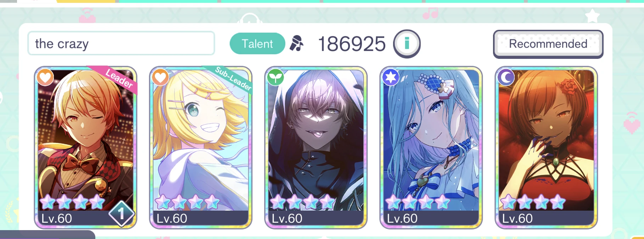Edit the team name field 'the crazy'

[x=121, y=43]
